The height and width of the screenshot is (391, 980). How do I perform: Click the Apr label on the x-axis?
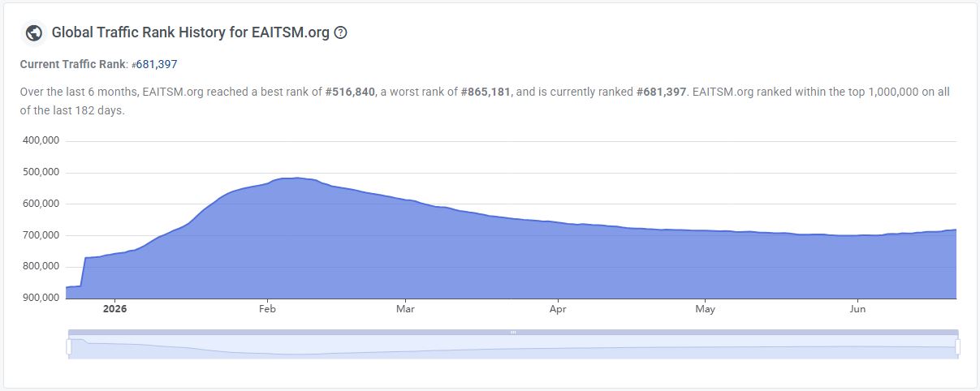tap(558, 309)
